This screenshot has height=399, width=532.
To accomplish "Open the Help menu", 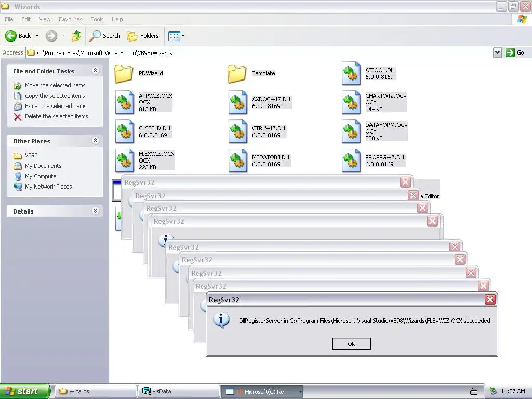I will click(117, 19).
